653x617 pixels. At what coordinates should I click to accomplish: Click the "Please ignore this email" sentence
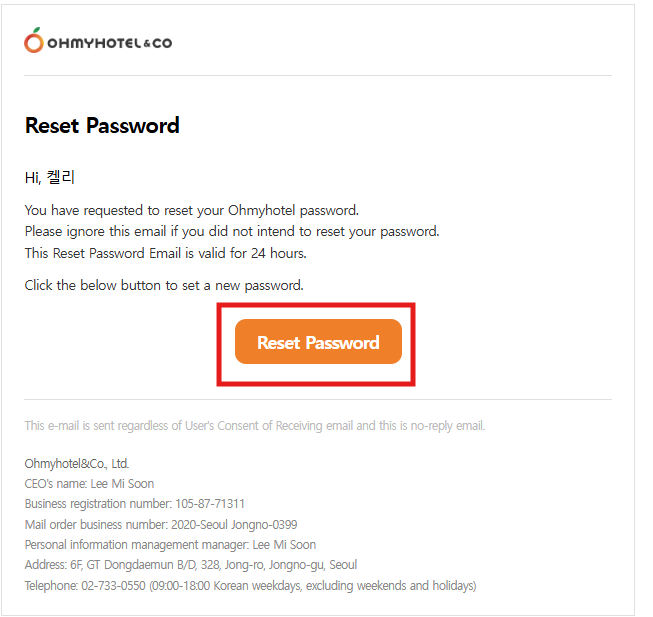point(231,231)
